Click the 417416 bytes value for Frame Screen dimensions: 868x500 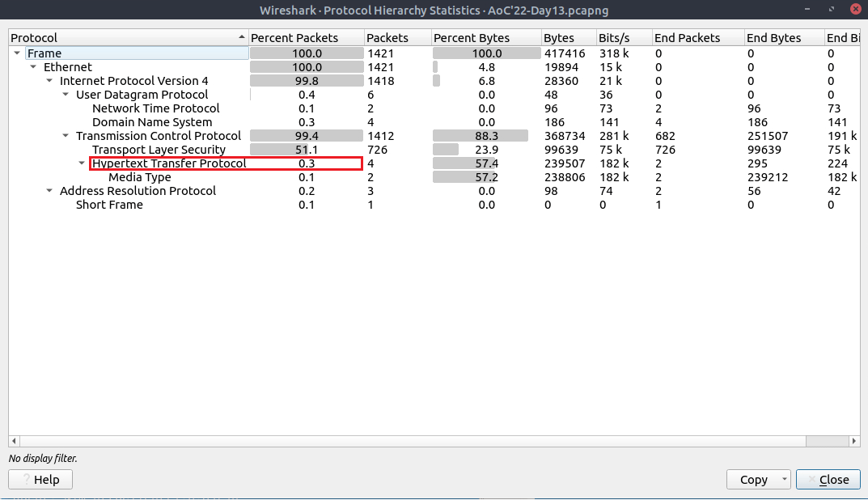coord(565,53)
